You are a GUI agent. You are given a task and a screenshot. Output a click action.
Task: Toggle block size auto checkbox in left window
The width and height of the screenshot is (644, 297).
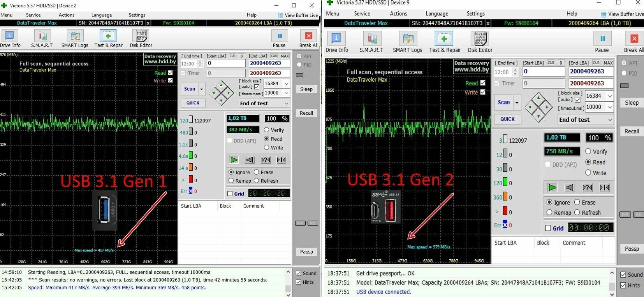click(x=257, y=87)
